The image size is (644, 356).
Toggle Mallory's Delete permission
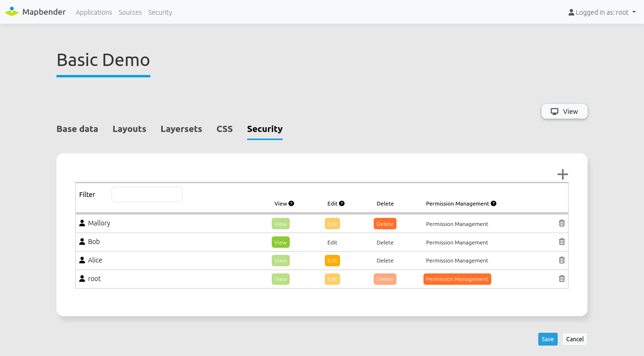[385, 224]
